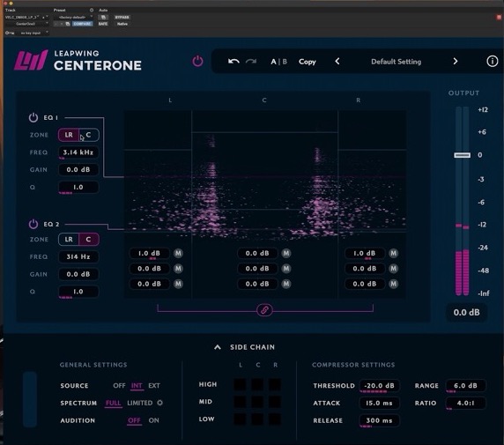Undo the last change
The height and width of the screenshot is (445, 504).
(x=233, y=61)
